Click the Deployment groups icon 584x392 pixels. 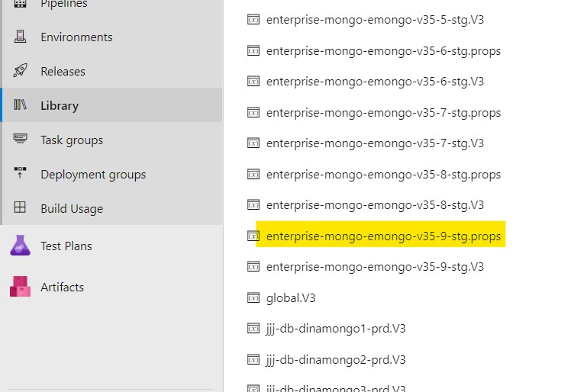pos(21,174)
